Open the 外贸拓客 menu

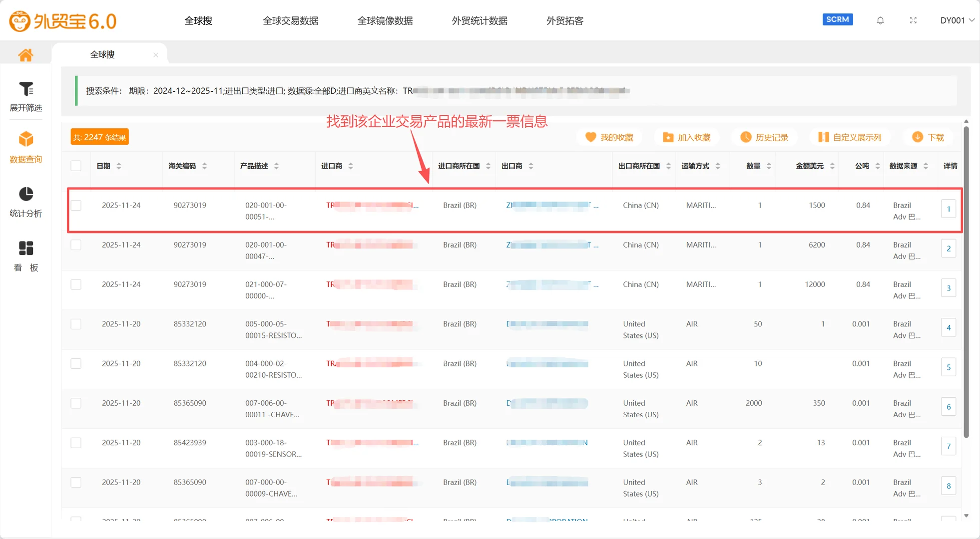tap(564, 20)
